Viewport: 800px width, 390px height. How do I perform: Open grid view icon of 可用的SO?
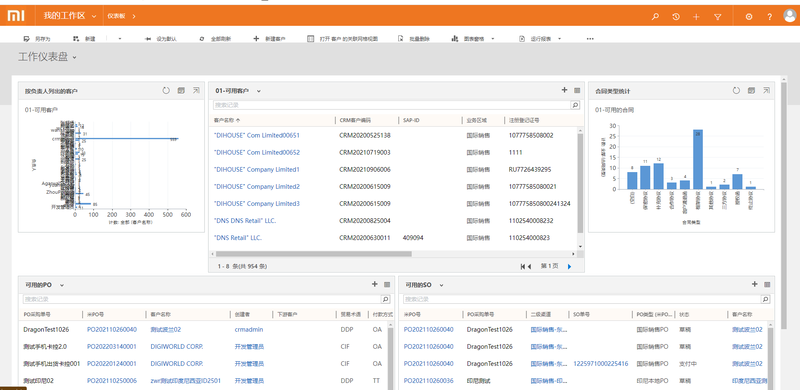767,284
